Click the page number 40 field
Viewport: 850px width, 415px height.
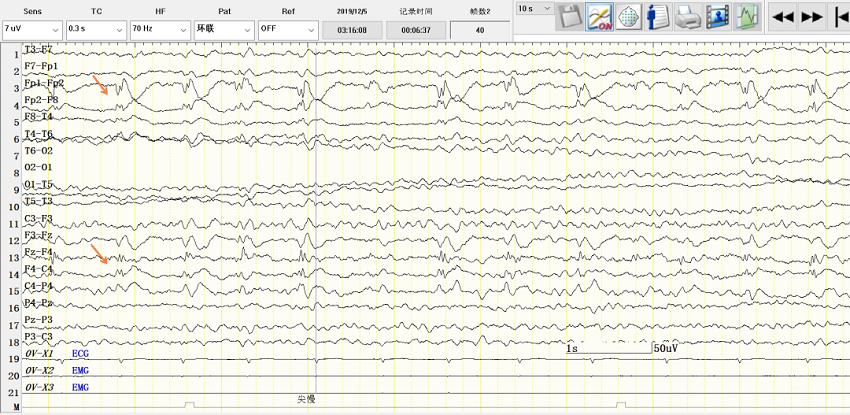click(480, 30)
